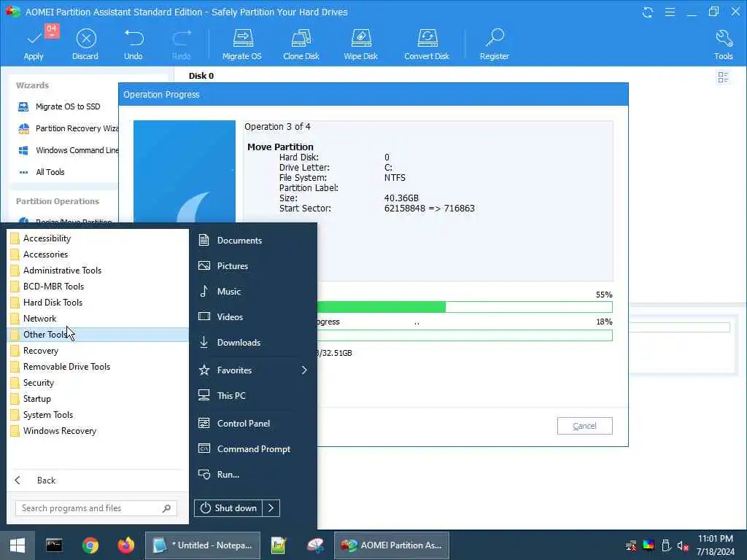This screenshot has width=747, height=560.
Task: Click the search magnifier icon
Action: [166, 508]
